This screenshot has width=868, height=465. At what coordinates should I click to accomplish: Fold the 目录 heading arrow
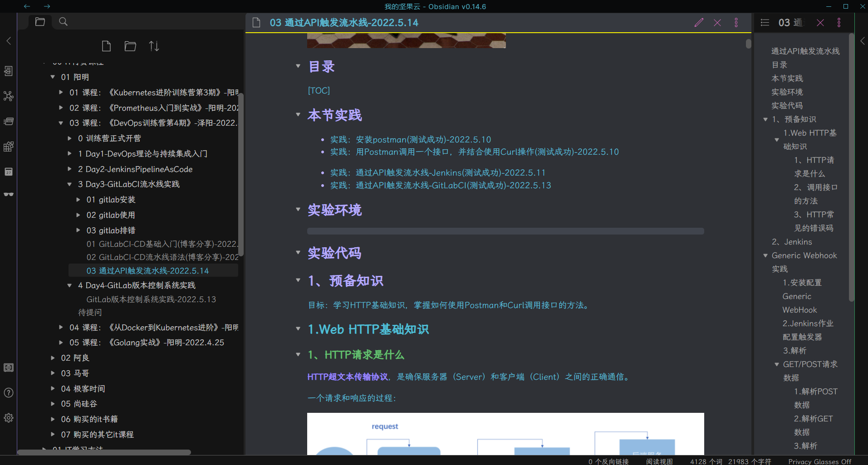click(x=298, y=66)
